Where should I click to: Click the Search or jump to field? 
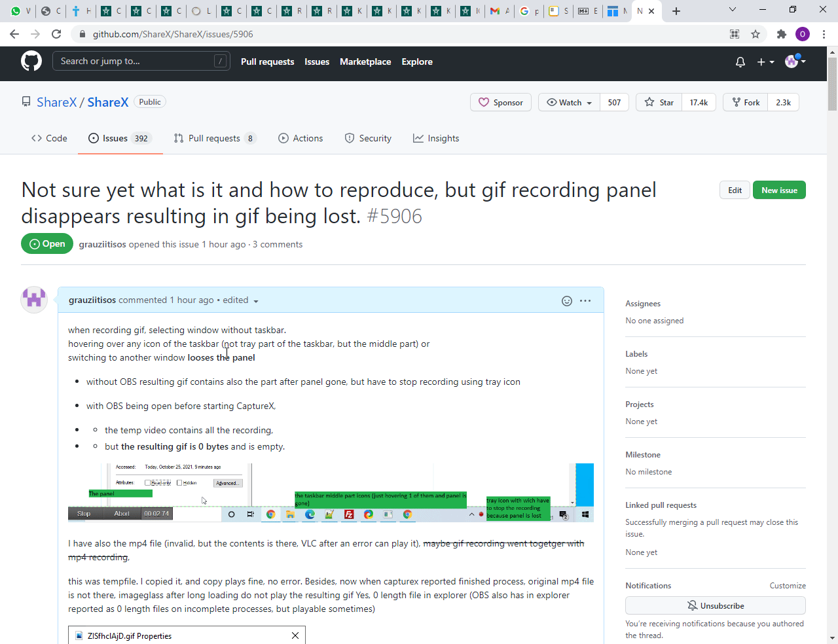pos(141,60)
